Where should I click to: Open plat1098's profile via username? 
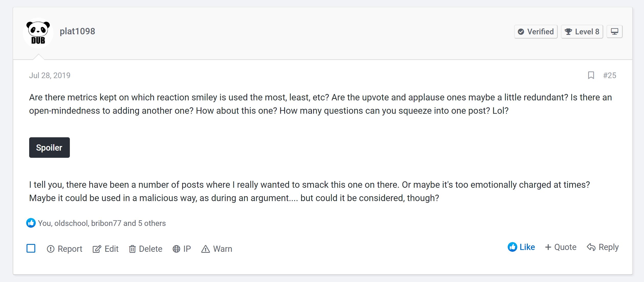(x=77, y=31)
